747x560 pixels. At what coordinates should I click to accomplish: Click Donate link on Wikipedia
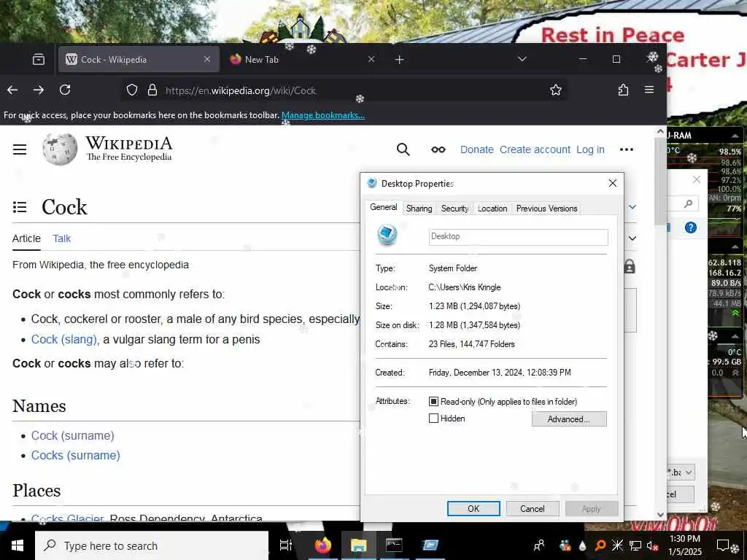(x=477, y=149)
